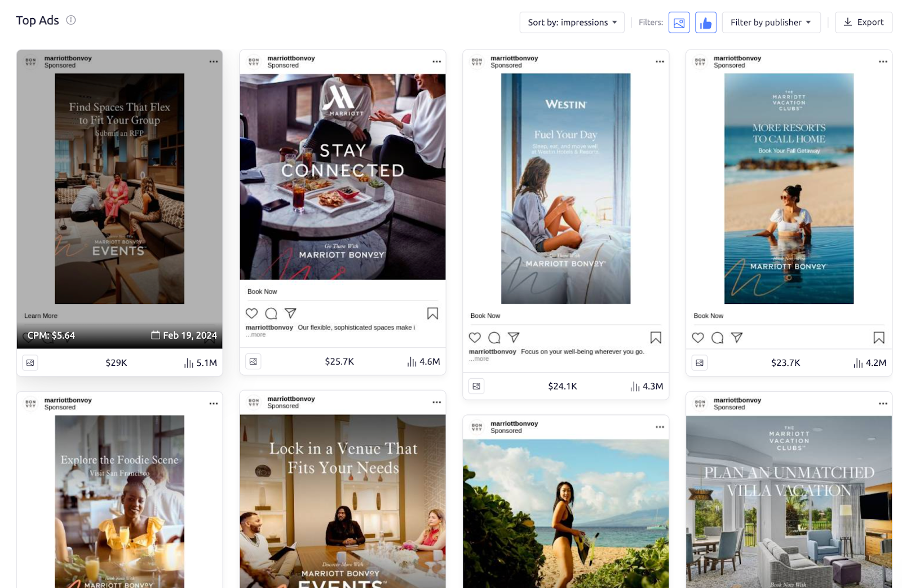Click Book Now on the Stay Connected ad
This screenshot has height=588, width=902.
click(262, 291)
